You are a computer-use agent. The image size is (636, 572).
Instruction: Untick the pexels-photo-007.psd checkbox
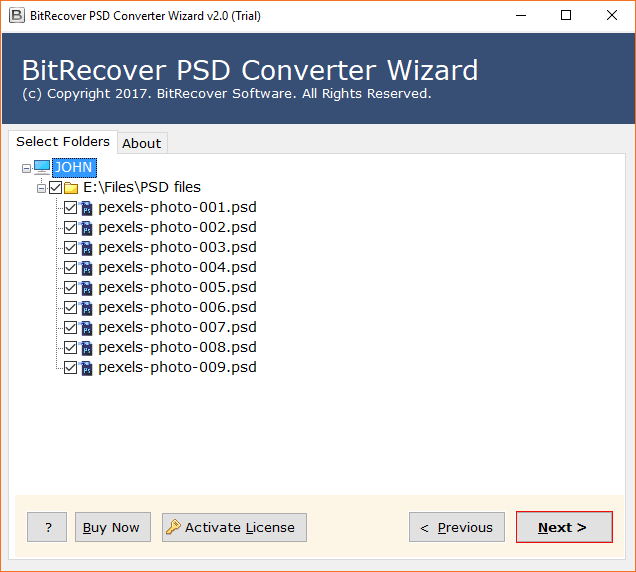pos(71,327)
